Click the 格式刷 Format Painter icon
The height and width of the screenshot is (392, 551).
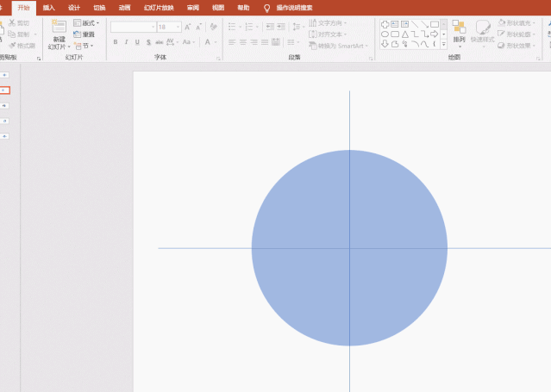(x=13, y=45)
